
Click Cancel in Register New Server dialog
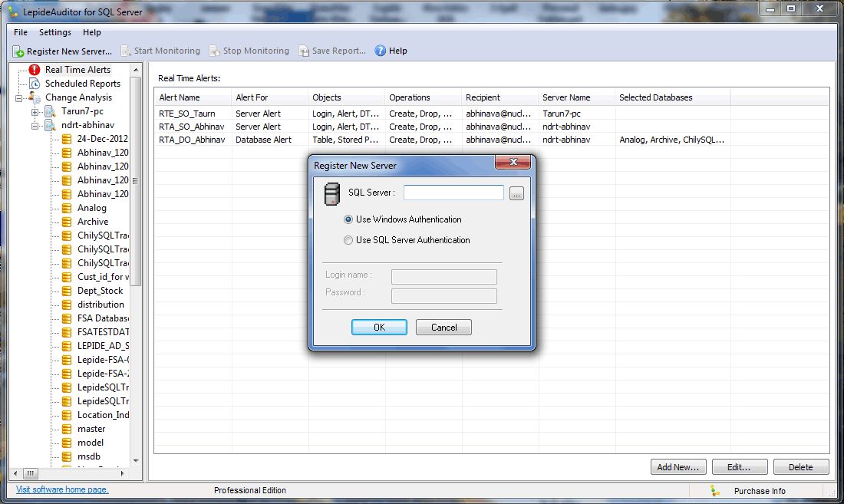coord(443,327)
